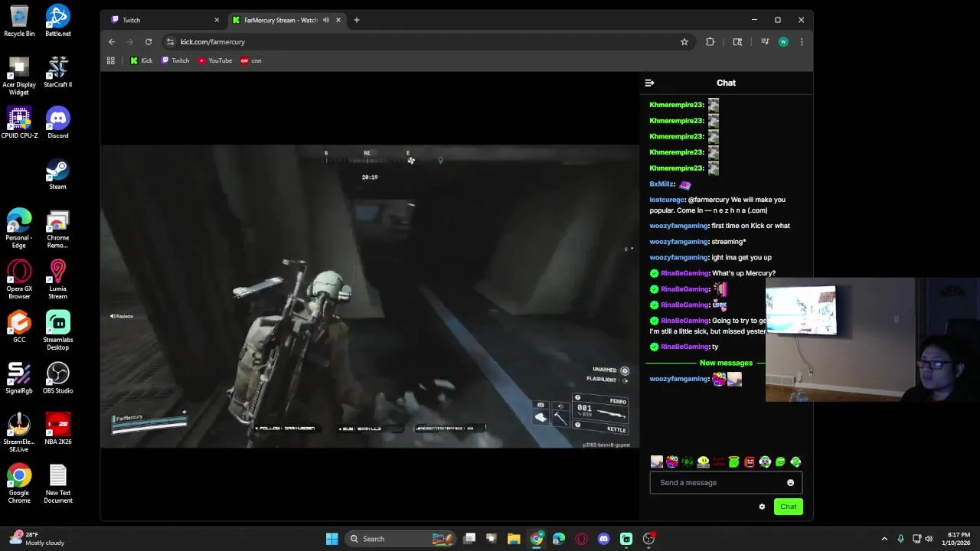
Task: Open Battle.net desktop icon
Action: pos(58,21)
